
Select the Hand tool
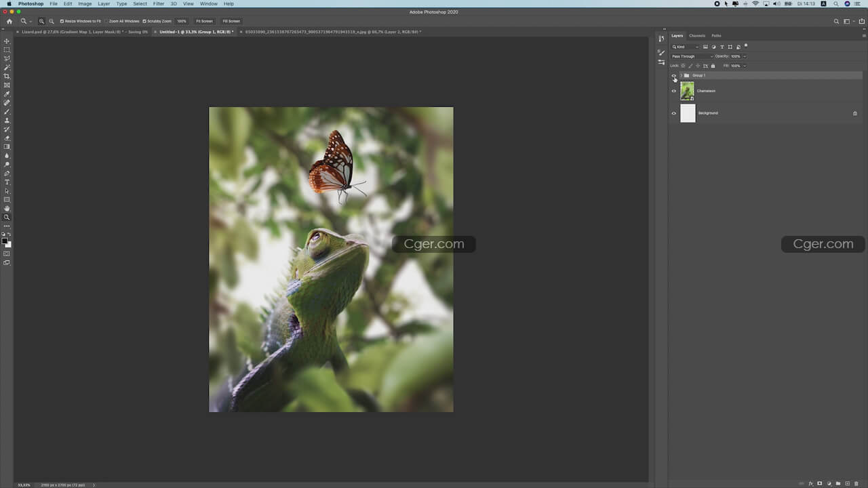(7, 209)
